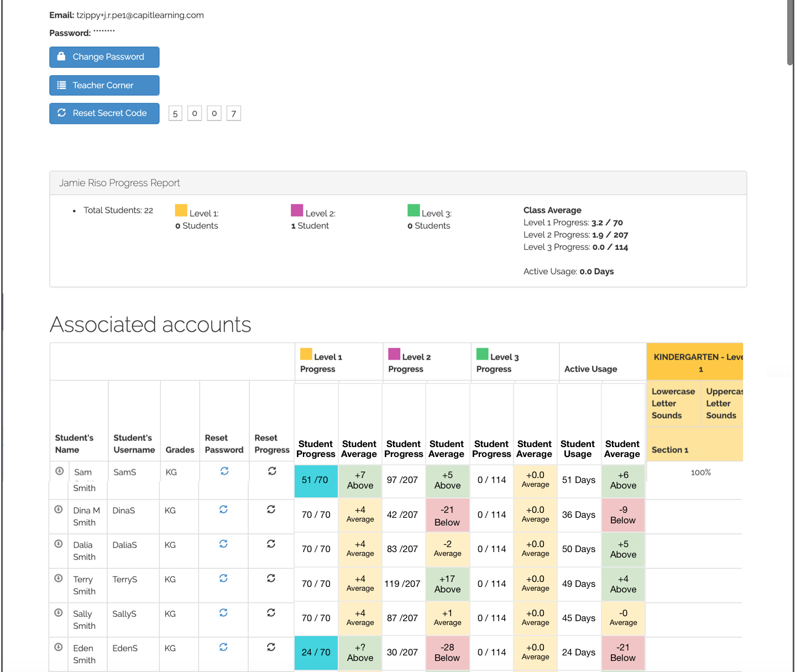
Task: Click username TerryS
Action: (x=124, y=580)
